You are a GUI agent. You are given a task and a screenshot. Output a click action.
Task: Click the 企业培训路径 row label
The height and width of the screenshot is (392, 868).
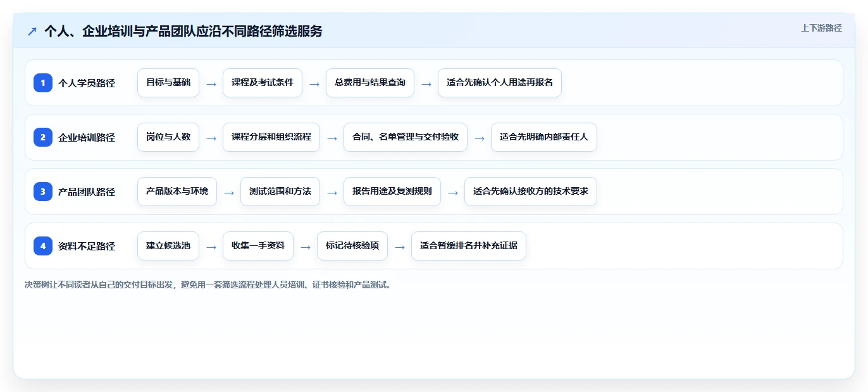point(87,137)
